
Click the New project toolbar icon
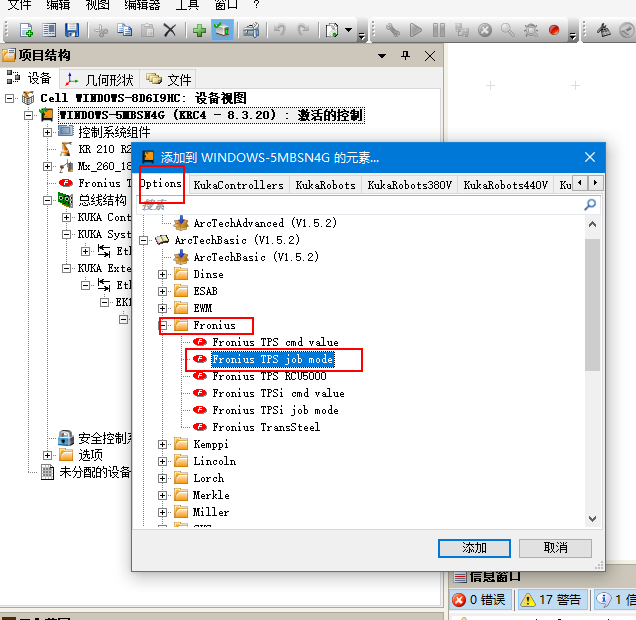(26, 30)
